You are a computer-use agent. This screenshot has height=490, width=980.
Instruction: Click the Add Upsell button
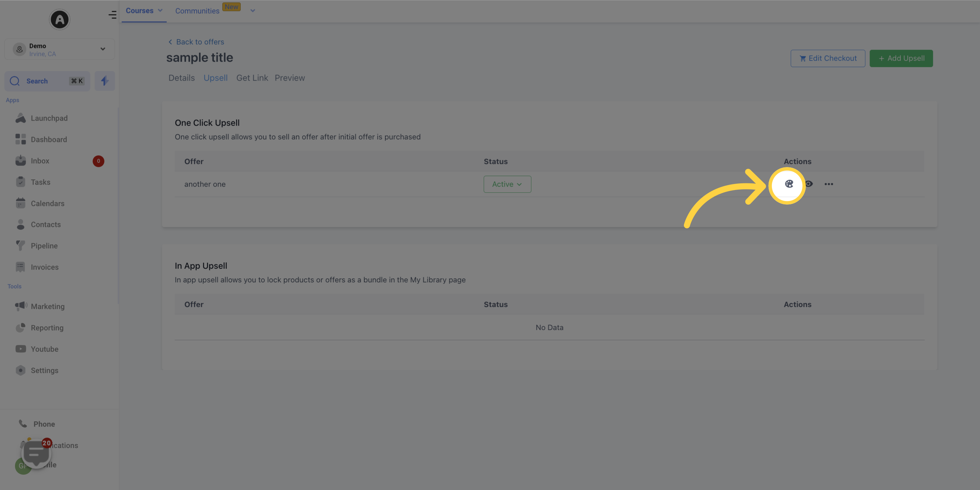click(x=901, y=58)
